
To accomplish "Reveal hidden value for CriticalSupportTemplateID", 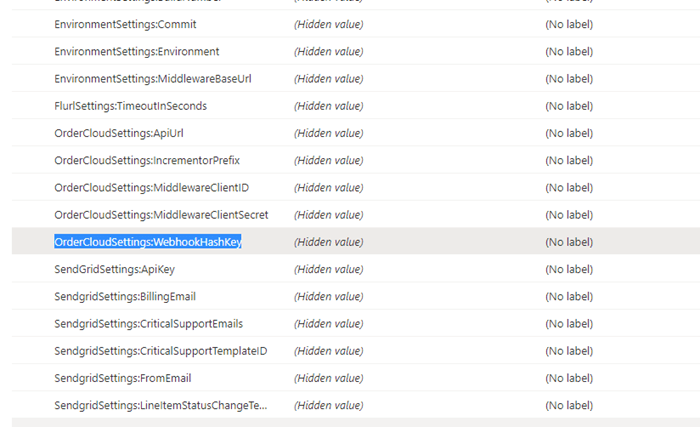I will tap(329, 351).
